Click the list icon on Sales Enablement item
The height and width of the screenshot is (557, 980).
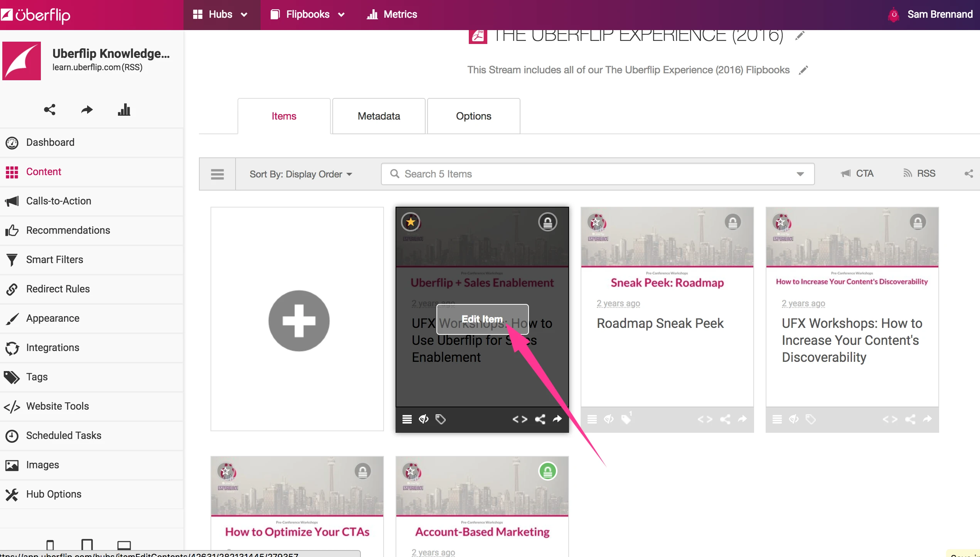[x=407, y=419]
